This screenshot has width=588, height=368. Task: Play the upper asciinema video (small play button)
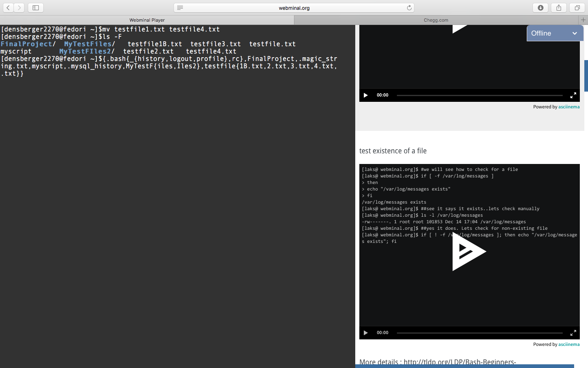coord(365,95)
